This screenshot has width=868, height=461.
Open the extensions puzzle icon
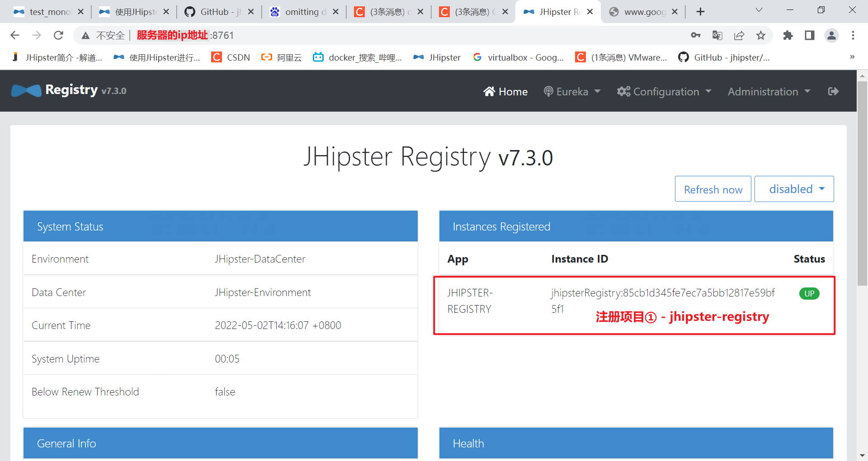coord(788,35)
